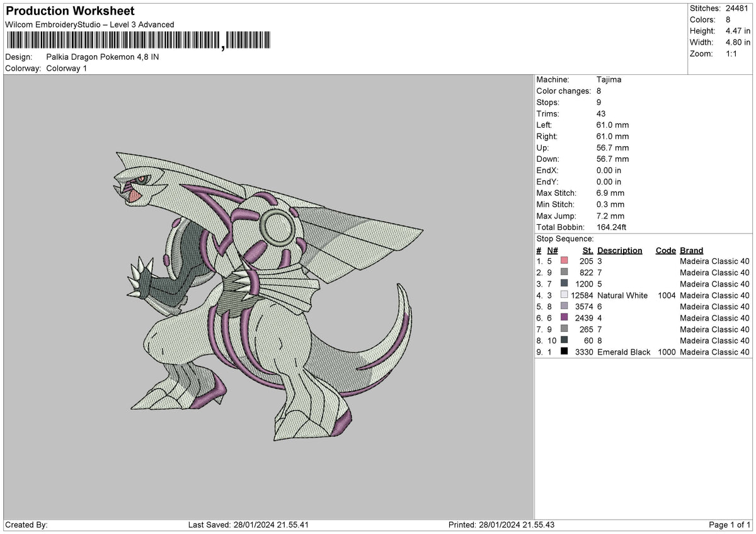The width and height of the screenshot is (756, 534).
Task: Click design name Palkia Dragon Pokemon 4,8 IN
Action: point(103,57)
